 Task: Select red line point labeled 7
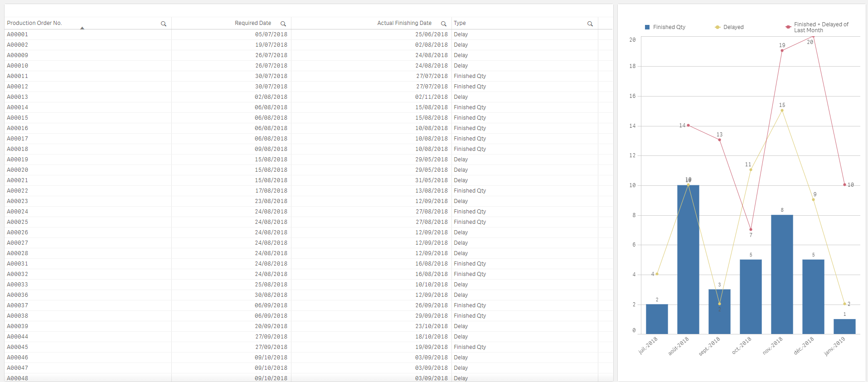click(x=751, y=229)
